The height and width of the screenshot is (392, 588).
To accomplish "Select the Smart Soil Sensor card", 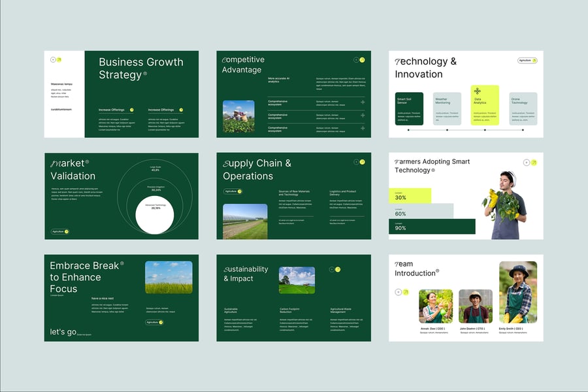I will (x=409, y=108).
